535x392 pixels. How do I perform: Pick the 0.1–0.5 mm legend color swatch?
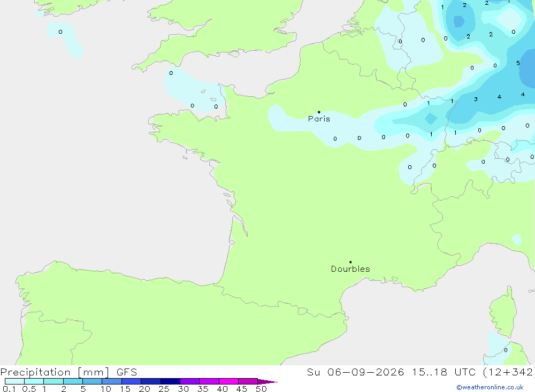14,381
